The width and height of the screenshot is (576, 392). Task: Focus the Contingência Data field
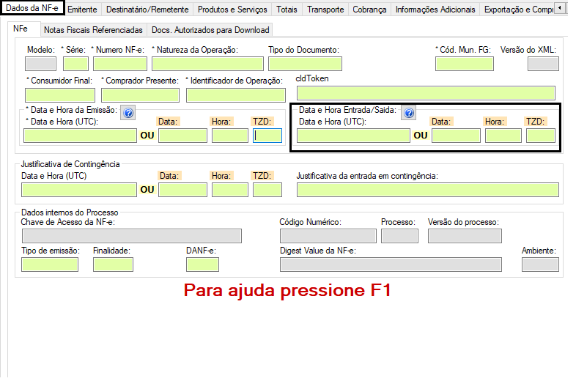[x=182, y=190]
